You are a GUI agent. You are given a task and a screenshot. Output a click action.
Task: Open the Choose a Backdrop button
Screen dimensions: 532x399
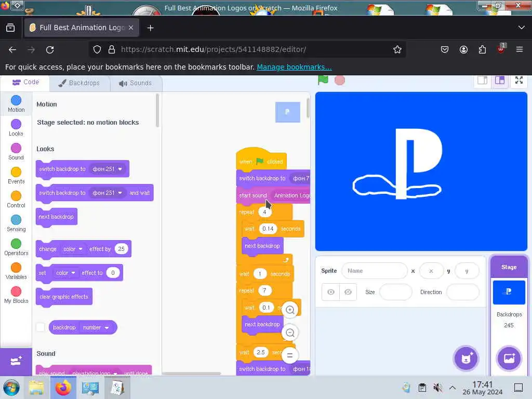pyautogui.click(x=509, y=358)
